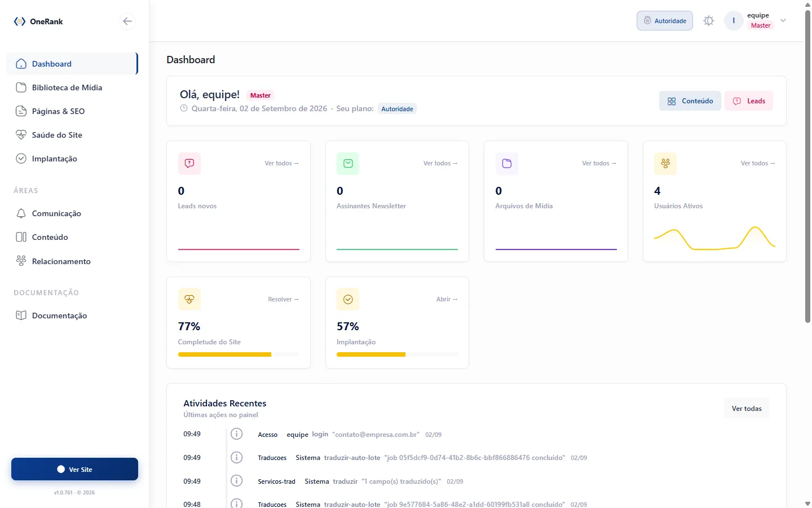812x508 pixels.
Task: Click Resolver link on Completude card
Action: tap(284, 299)
